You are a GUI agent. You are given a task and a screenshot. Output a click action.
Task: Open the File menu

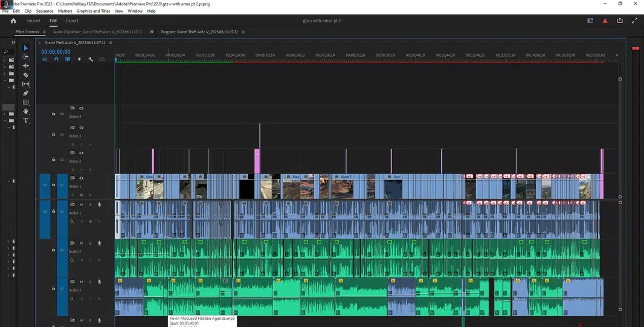pyautogui.click(x=5, y=11)
